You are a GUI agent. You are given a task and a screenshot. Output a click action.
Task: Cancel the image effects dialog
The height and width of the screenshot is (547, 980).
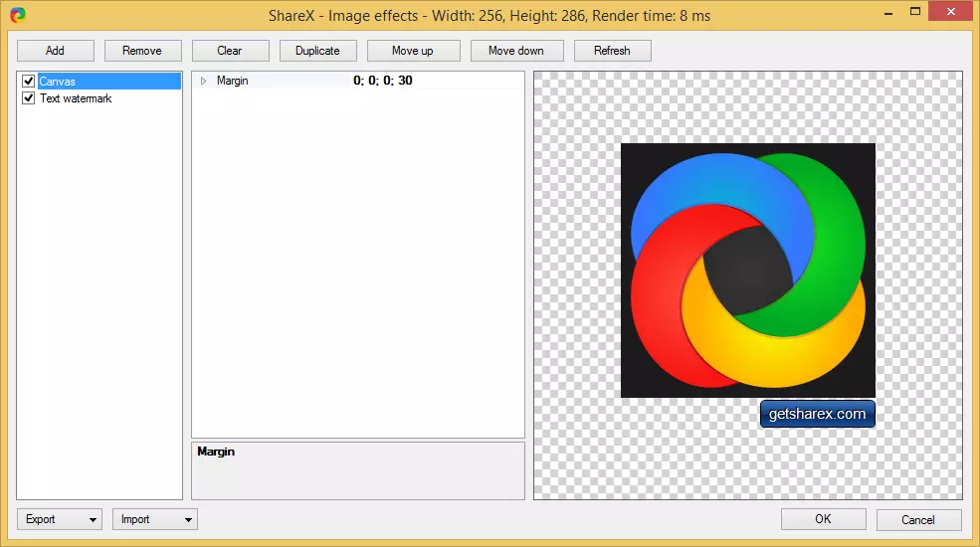point(918,519)
